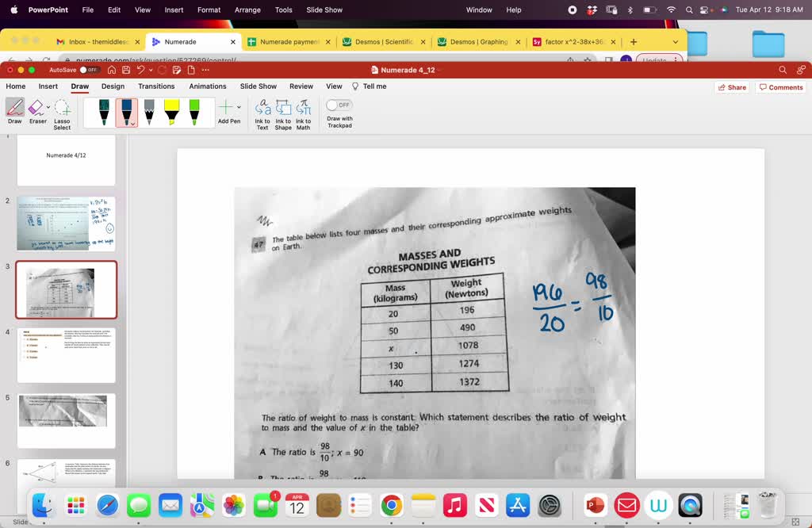Select slide 4 thumbnail in panel
This screenshot has height=528, width=812.
66,355
